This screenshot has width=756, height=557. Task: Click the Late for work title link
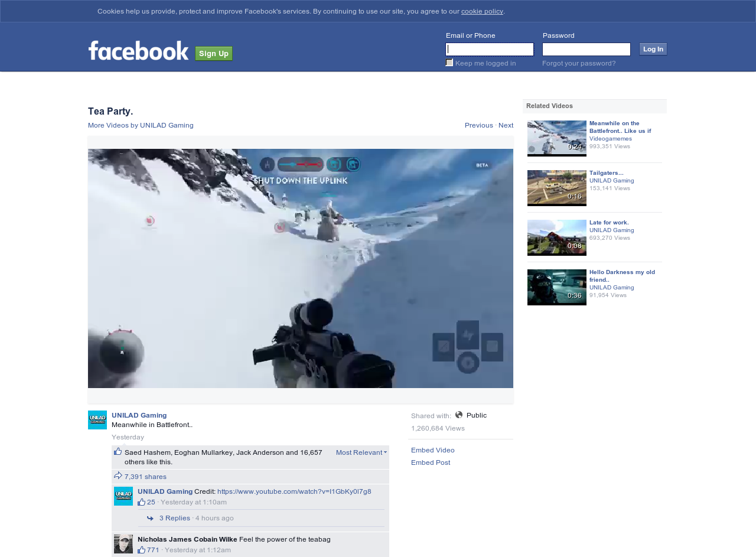[609, 223]
